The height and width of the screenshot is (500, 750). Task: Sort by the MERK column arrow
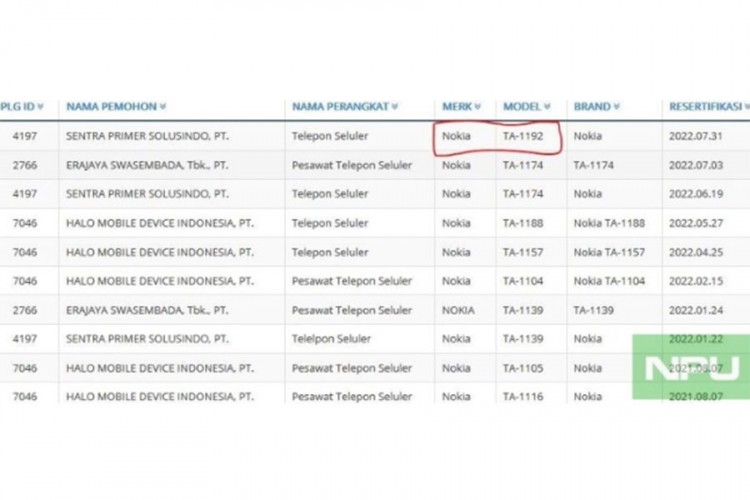477,107
